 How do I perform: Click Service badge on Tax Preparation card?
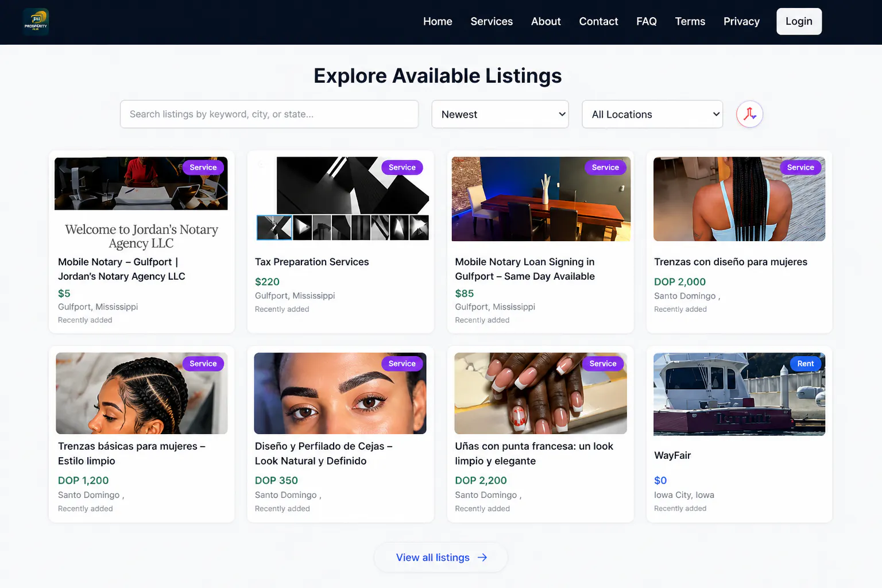click(402, 167)
